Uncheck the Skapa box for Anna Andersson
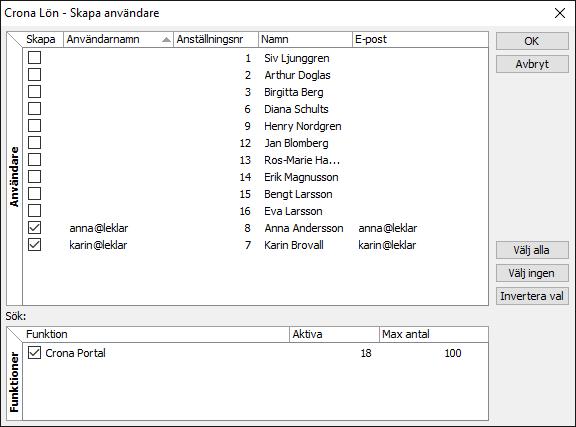Image resolution: width=576 pixels, height=427 pixels. tap(35, 227)
